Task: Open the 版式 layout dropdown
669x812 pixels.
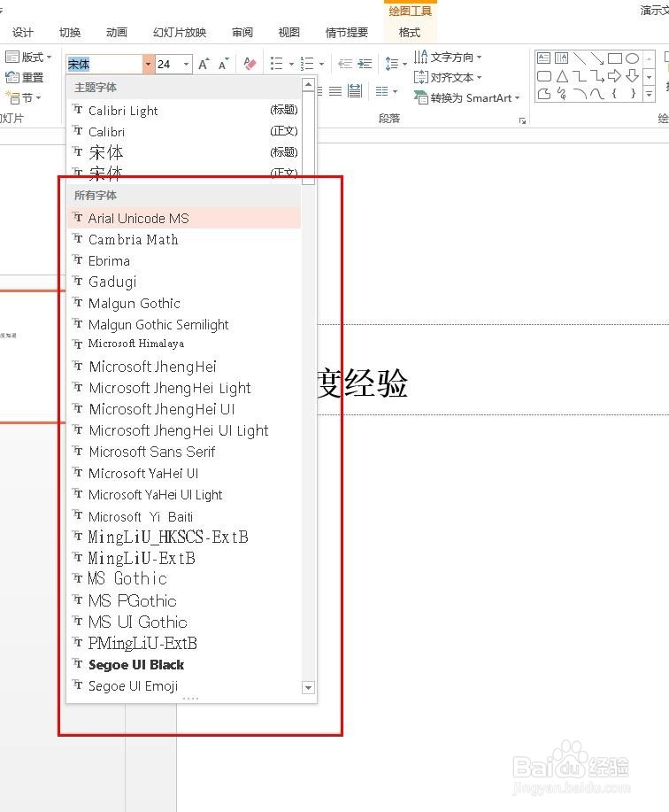Action: [x=28, y=57]
